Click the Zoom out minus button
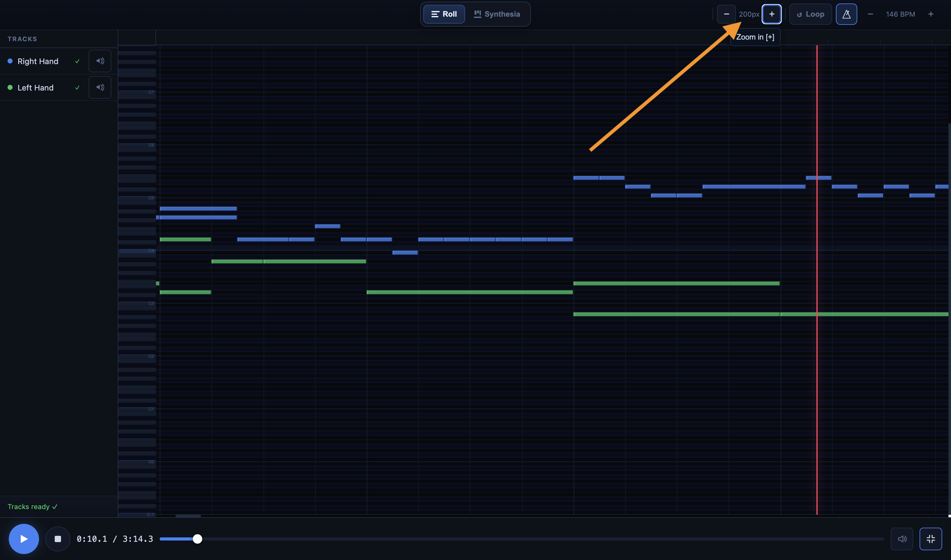The image size is (951, 560). (x=726, y=14)
